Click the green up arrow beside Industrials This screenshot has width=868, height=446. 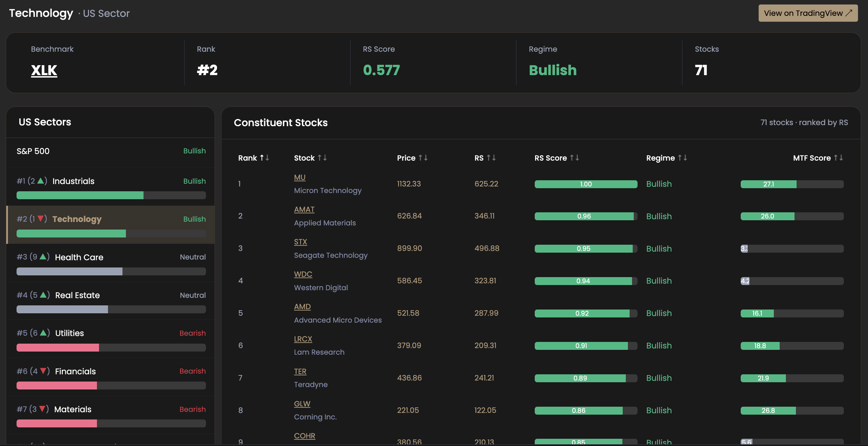[41, 181]
